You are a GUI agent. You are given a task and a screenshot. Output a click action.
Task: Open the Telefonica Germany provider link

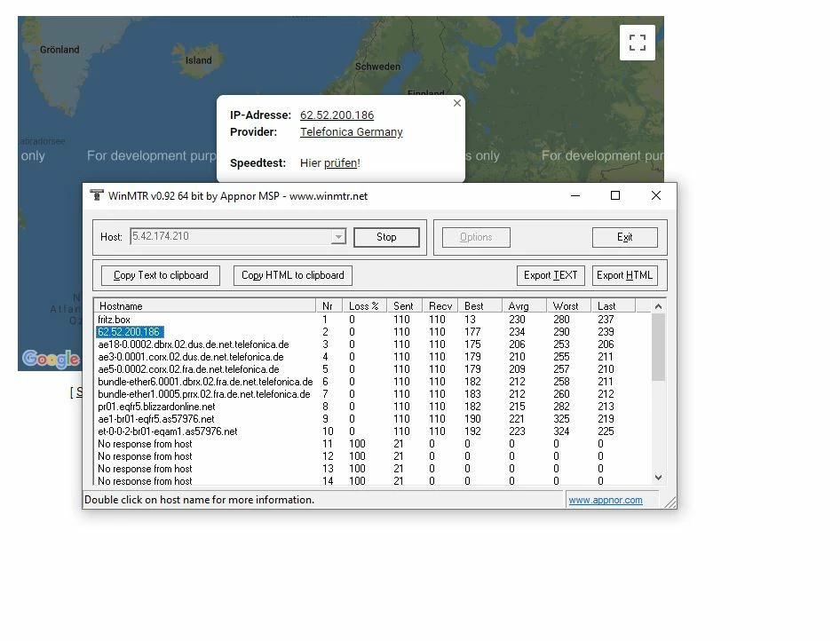click(351, 131)
